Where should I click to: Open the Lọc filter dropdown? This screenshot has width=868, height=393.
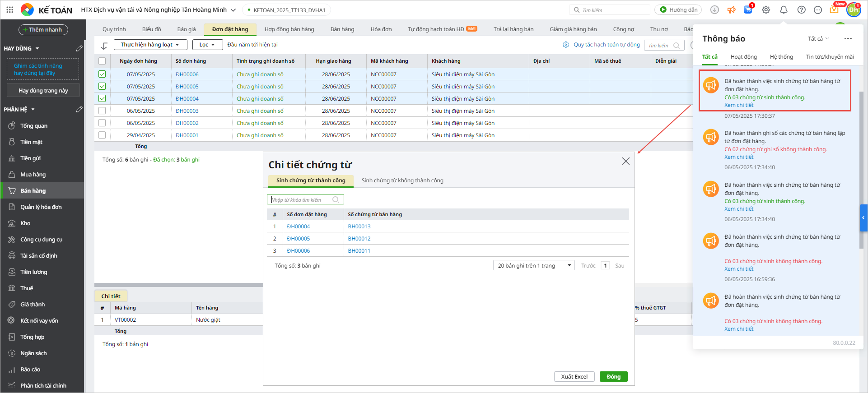[207, 45]
